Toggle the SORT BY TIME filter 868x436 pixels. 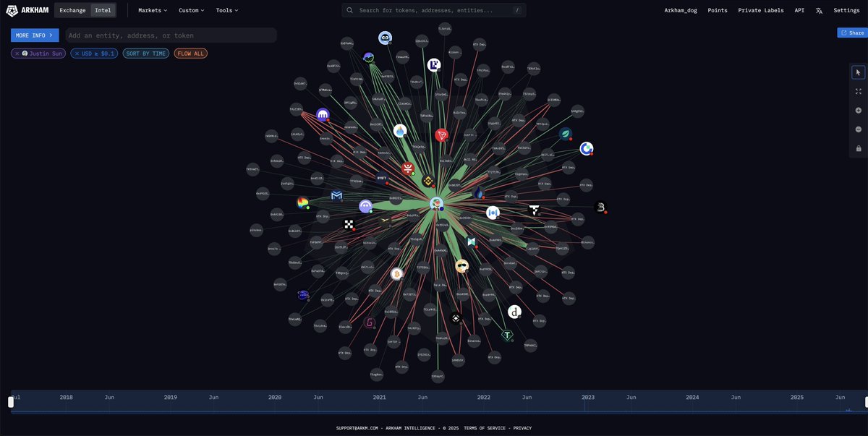[x=145, y=54]
